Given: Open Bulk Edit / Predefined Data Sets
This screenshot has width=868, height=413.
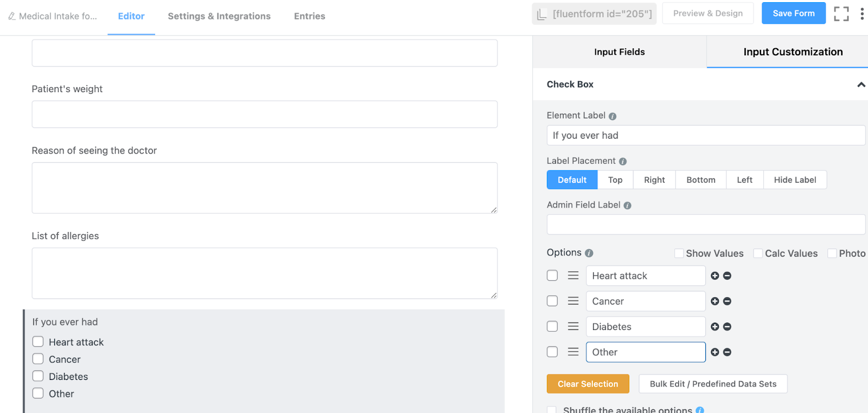Looking at the screenshot, I should coord(713,384).
